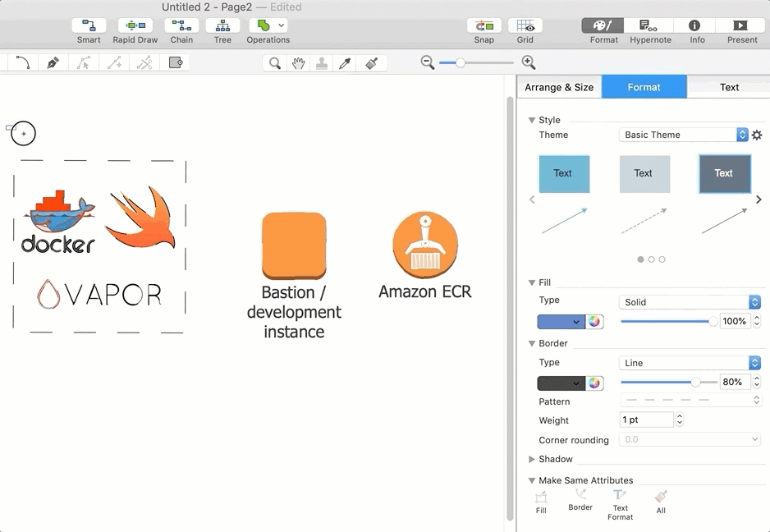
Task: Click the border Weight field
Action: pos(647,420)
